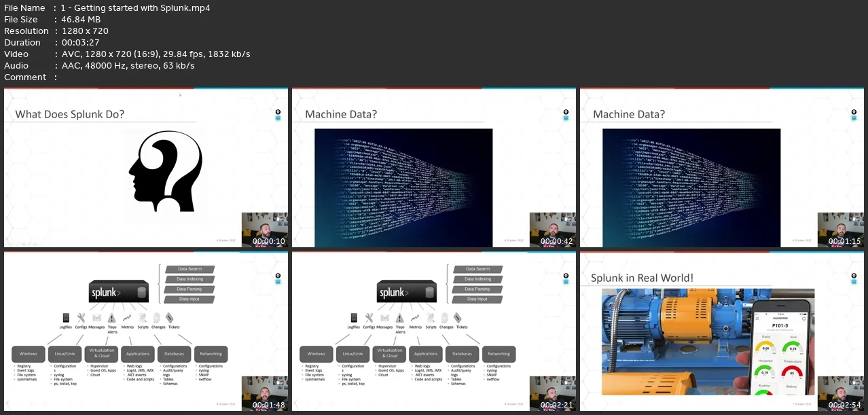Viewport: 868px width, 415px height.
Task: Click Virtualization & Cloud box in the 00:01:48 frame
Action: click(102, 354)
